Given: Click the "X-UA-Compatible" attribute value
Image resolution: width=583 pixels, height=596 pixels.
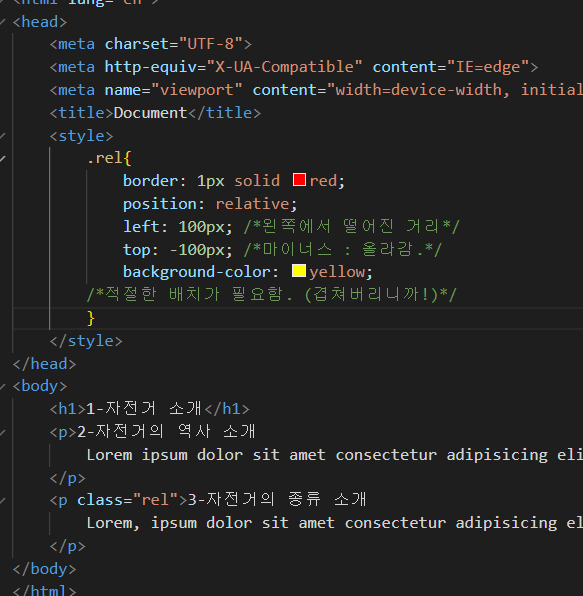Looking at the screenshot, I should (x=284, y=67).
